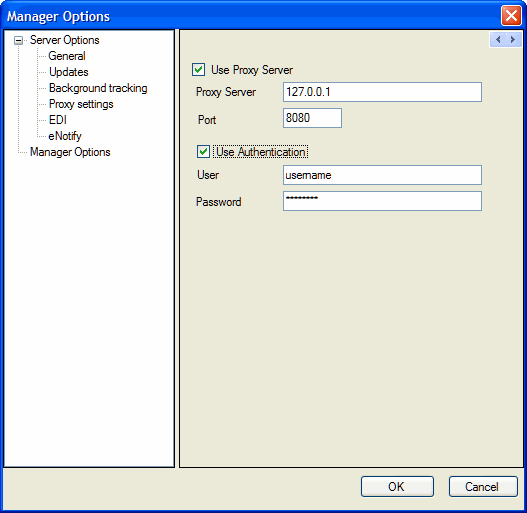The image size is (527, 513).
Task: Select the Server Options root node
Action: pyautogui.click(x=65, y=40)
